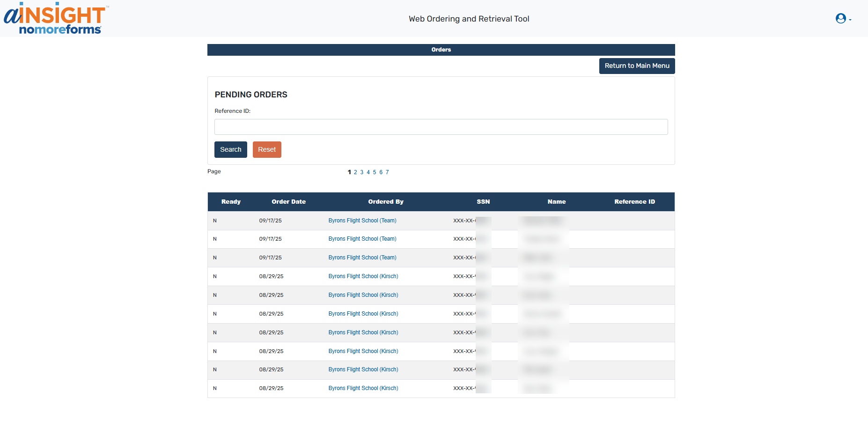Navigate to page 4 of results

368,172
